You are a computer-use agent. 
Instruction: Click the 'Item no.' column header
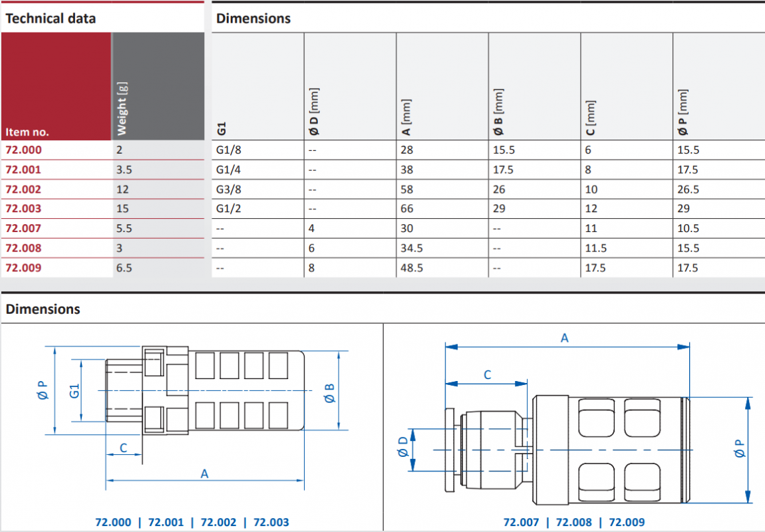(27, 132)
